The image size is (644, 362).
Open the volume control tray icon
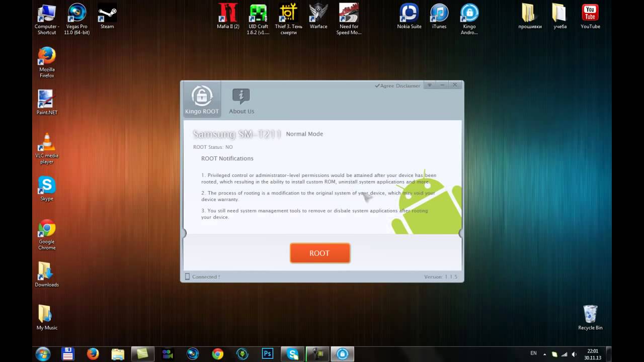[x=574, y=354]
